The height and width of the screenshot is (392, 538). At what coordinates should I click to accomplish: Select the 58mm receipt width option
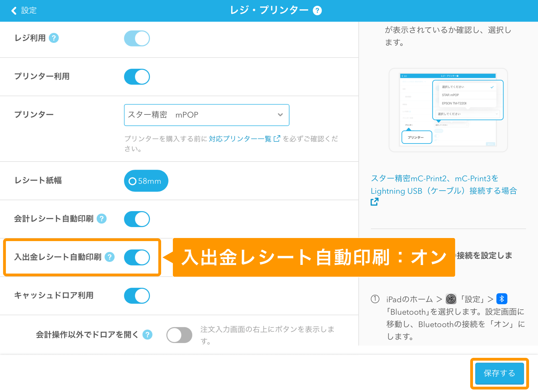click(146, 181)
